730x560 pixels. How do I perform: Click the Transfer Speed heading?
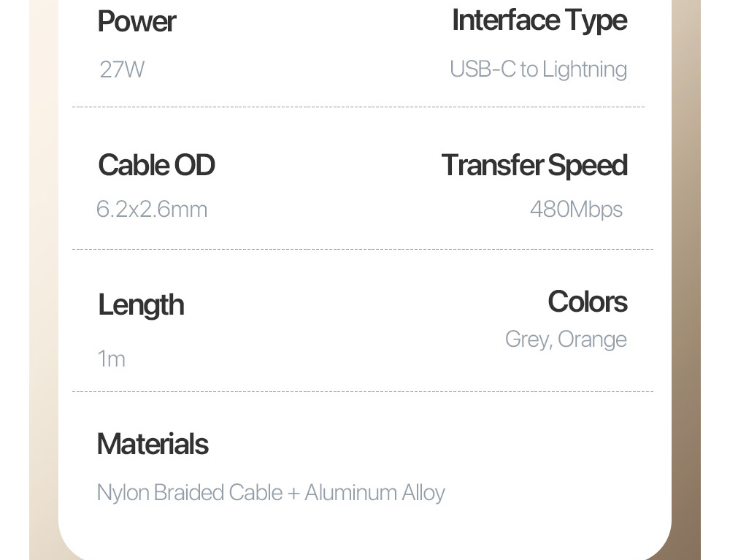[x=534, y=165]
